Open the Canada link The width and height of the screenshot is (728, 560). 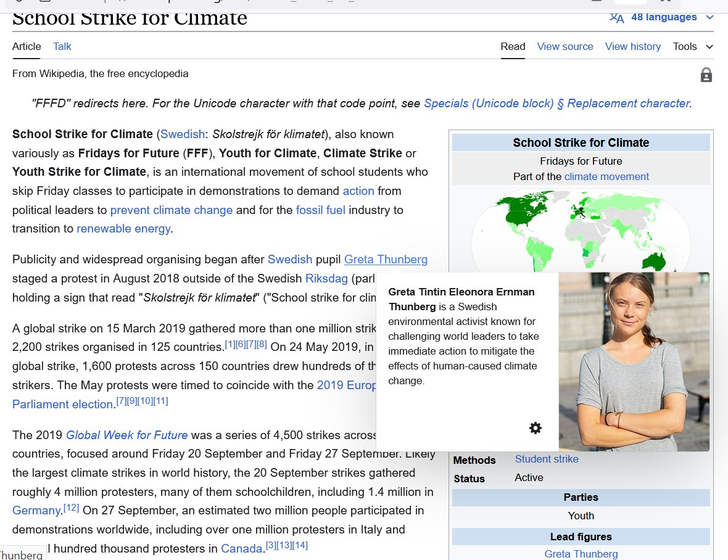click(x=241, y=548)
